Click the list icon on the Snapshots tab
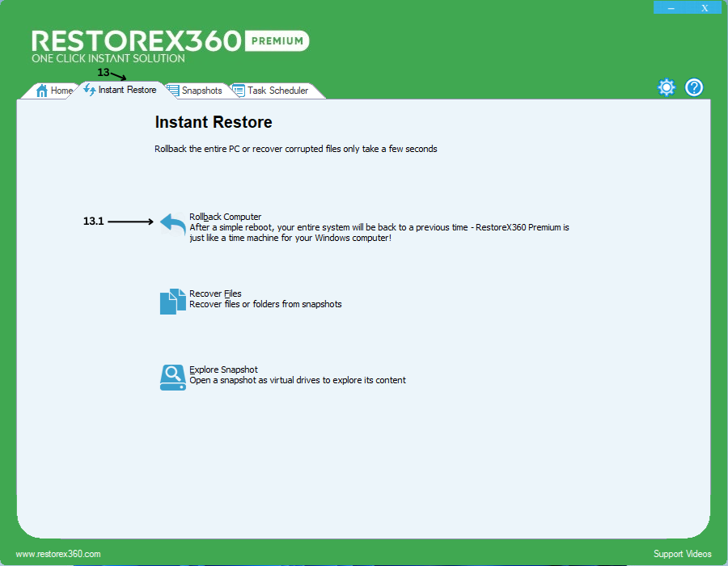 click(x=173, y=91)
